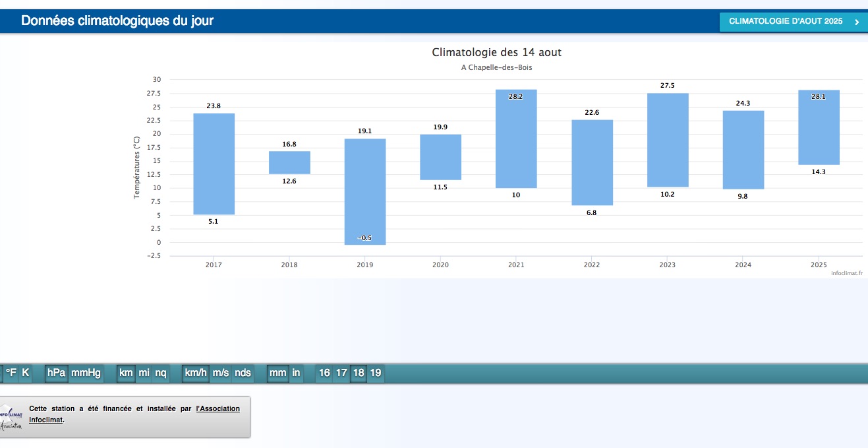Switch temperature unit to Kelvin

coord(25,373)
